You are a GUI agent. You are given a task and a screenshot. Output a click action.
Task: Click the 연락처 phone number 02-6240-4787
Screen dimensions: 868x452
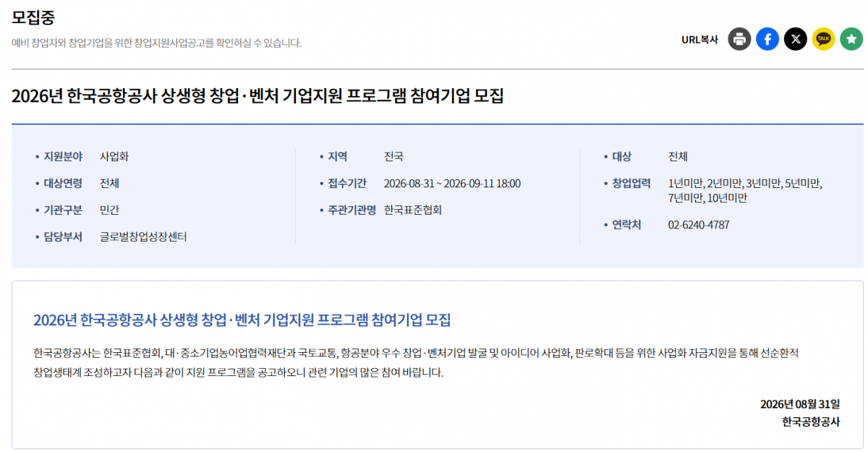699,225
